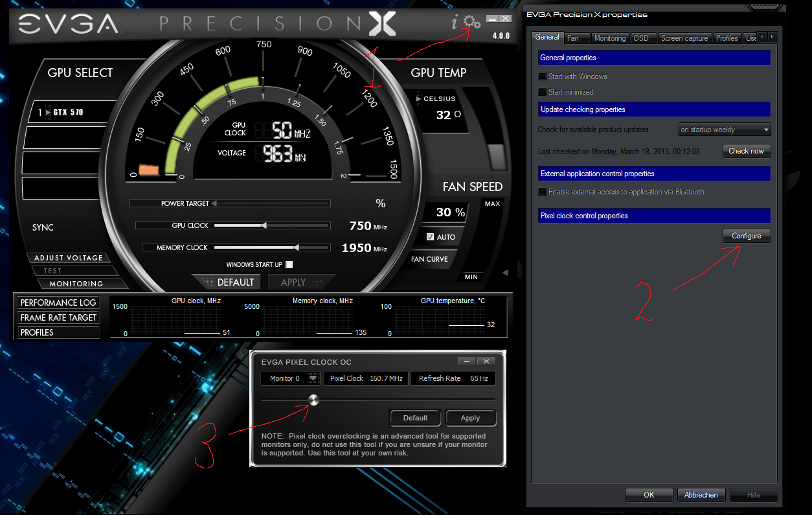Enable external access via Bluetooth checkbox

[x=543, y=192]
